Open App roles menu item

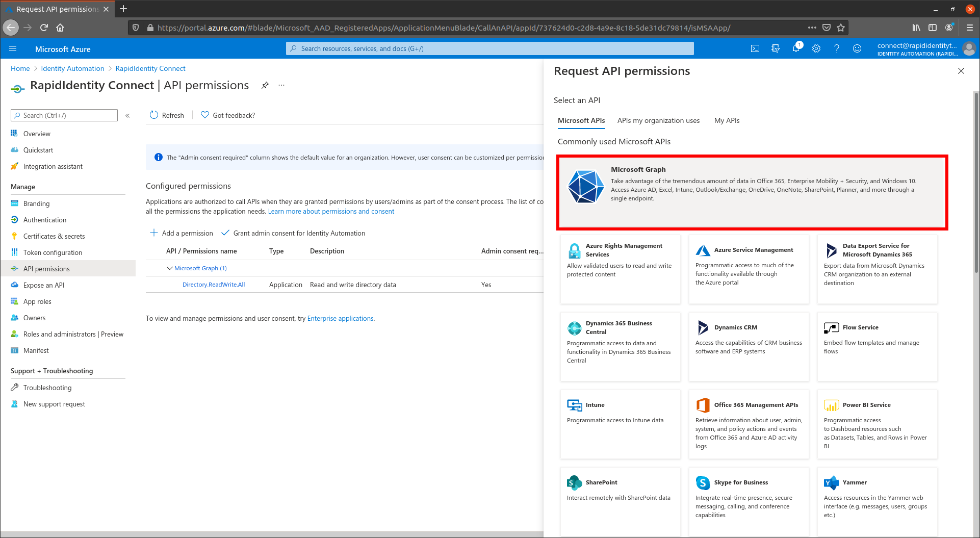click(68, 301)
